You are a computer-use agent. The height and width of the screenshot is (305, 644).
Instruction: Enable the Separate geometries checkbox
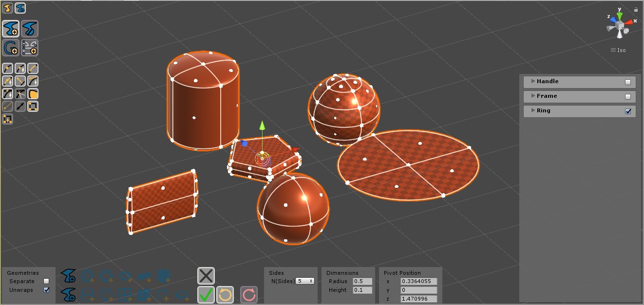pos(46,281)
